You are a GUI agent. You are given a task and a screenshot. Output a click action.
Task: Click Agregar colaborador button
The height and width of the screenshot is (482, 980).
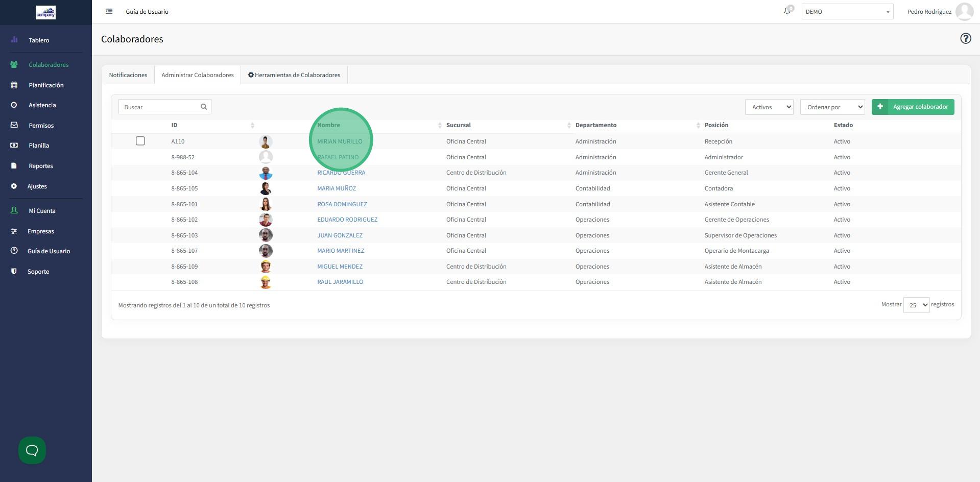click(913, 107)
